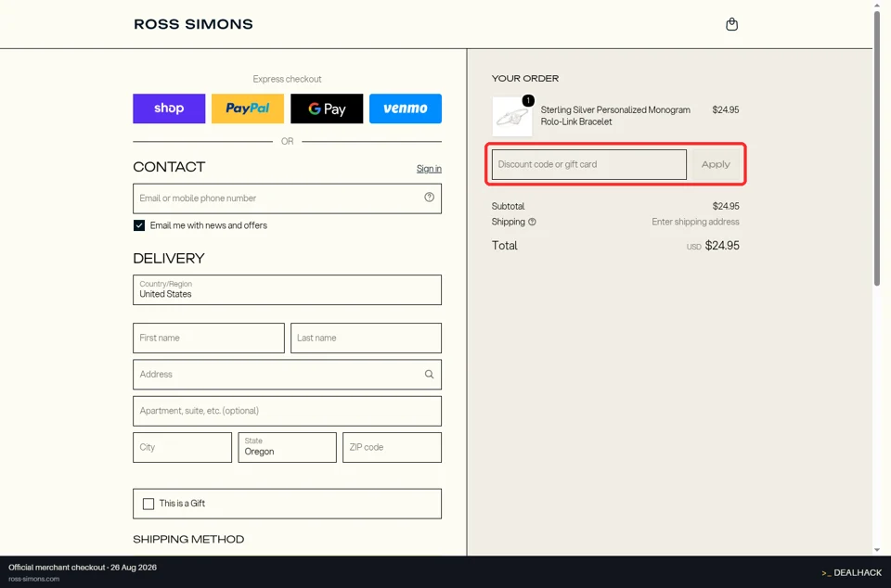Click the ross-simons.com text in footer
Screen dimensions: 891x588
[x=33, y=579]
